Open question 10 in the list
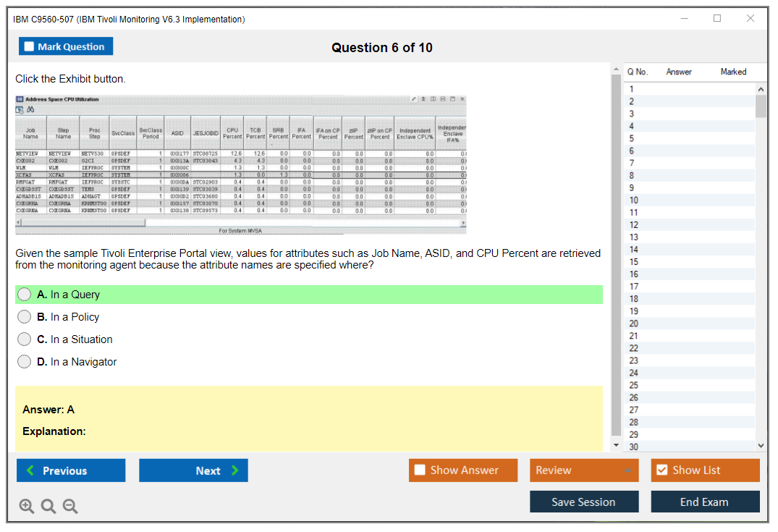The height and width of the screenshot is (532, 778). tap(634, 200)
